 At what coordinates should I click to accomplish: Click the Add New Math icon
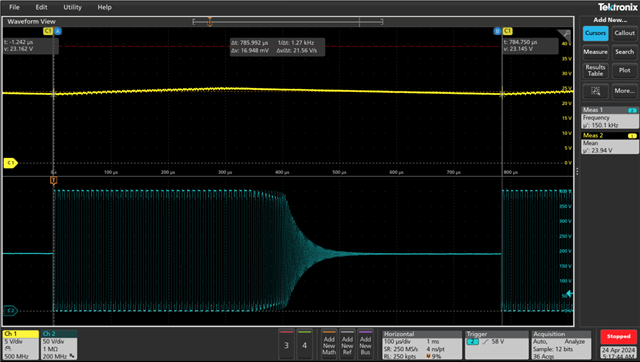(329, 345)
